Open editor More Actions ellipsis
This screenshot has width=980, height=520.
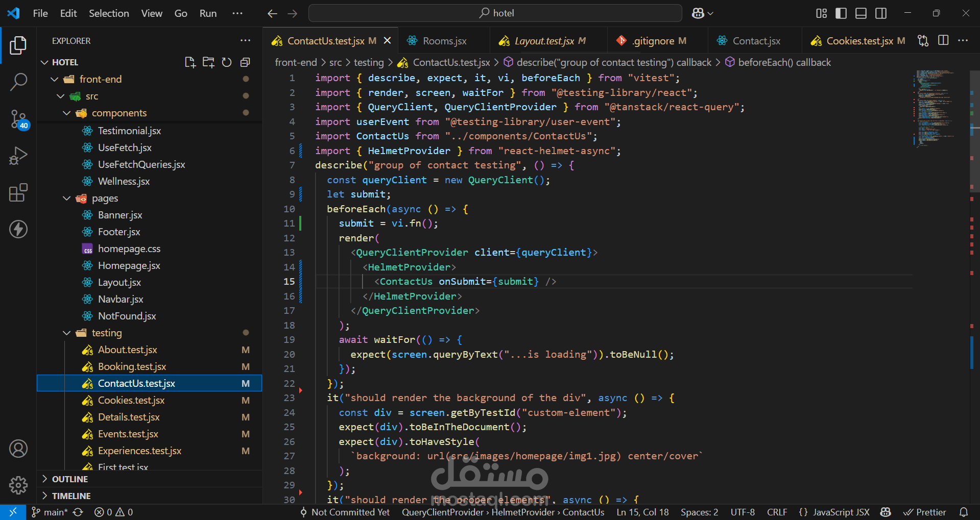point(963,40)
